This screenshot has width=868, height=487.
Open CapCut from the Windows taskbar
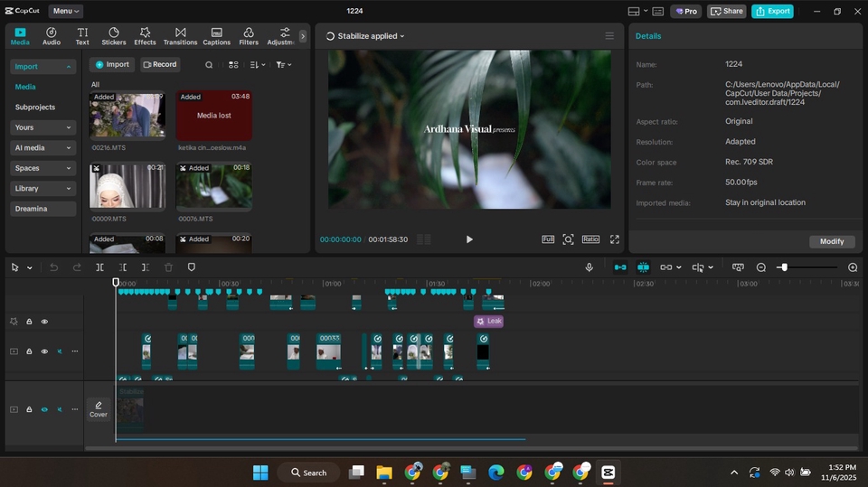608,473
